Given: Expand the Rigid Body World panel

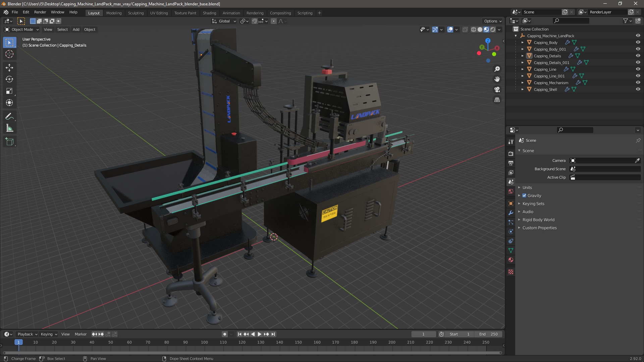Looking at the screenshot, I should click(538, 220).
